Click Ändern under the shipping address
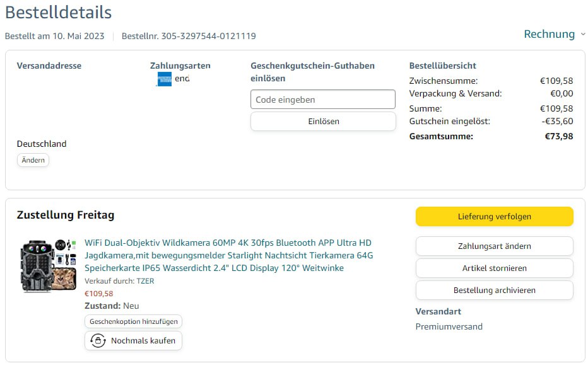This screenshot has width=588, height=368. tap(33, 160)
